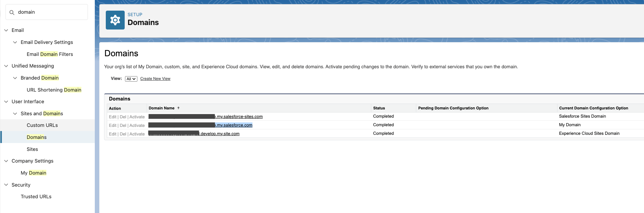Click the Quick Find search box
Viewport: 644px width, 213px height.
(x=50, y=12)
